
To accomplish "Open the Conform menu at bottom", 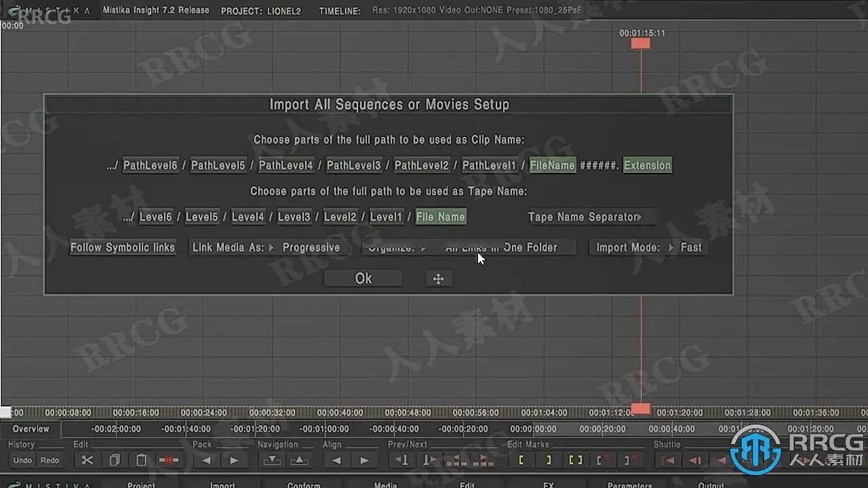I will point(304,485).
